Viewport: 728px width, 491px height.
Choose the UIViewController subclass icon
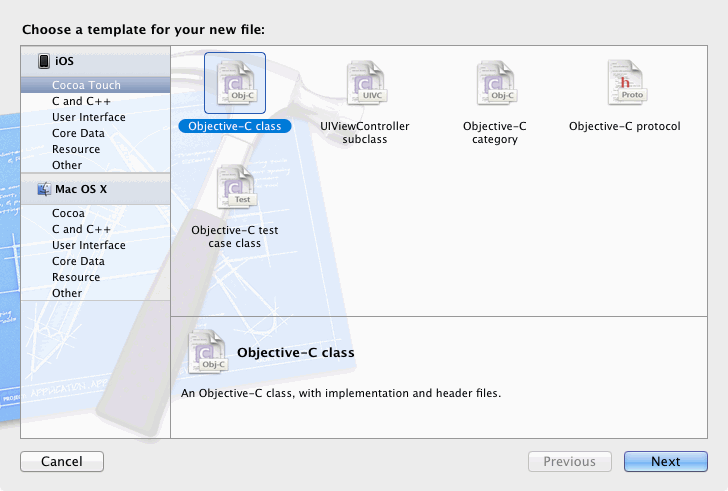[363, 83]
